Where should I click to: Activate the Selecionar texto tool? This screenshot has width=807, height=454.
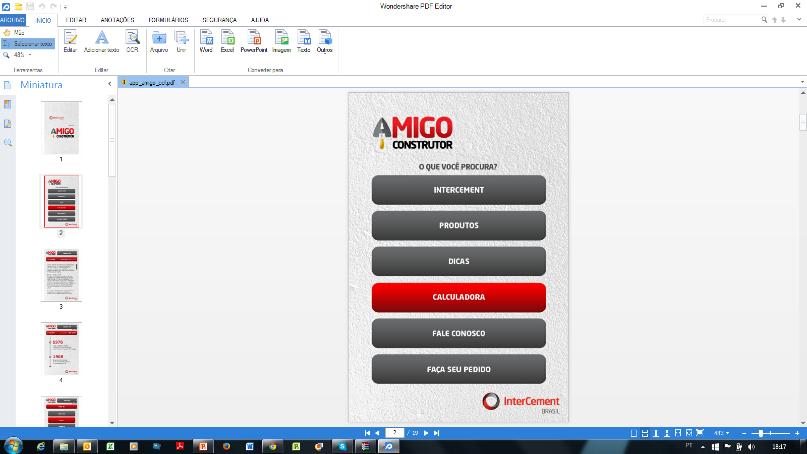click(x=28, y=44)
